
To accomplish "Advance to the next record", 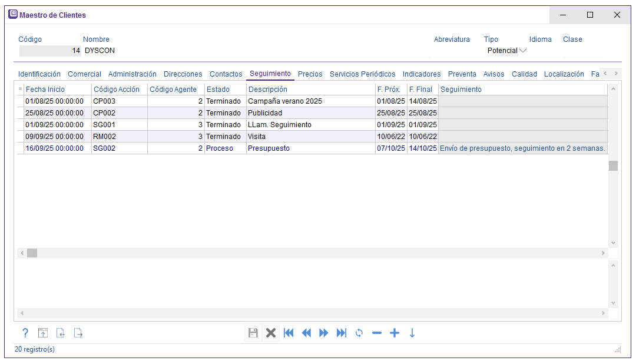I will point(324,333).
